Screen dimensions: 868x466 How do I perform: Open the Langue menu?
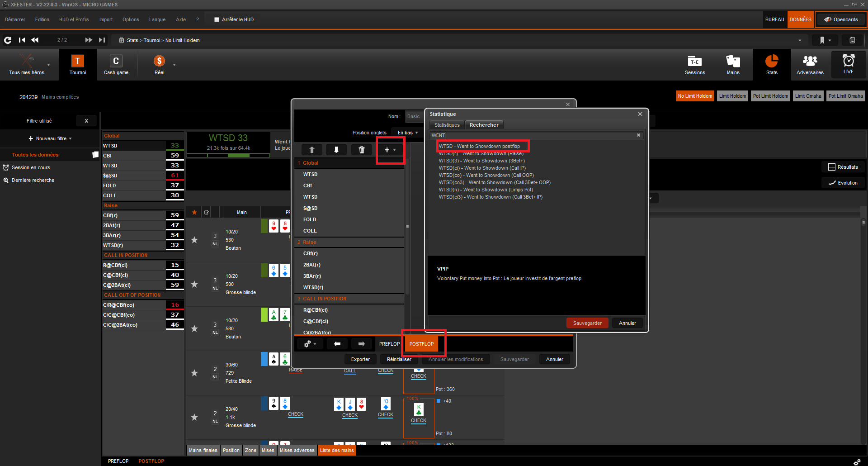[x=157, y=19]
